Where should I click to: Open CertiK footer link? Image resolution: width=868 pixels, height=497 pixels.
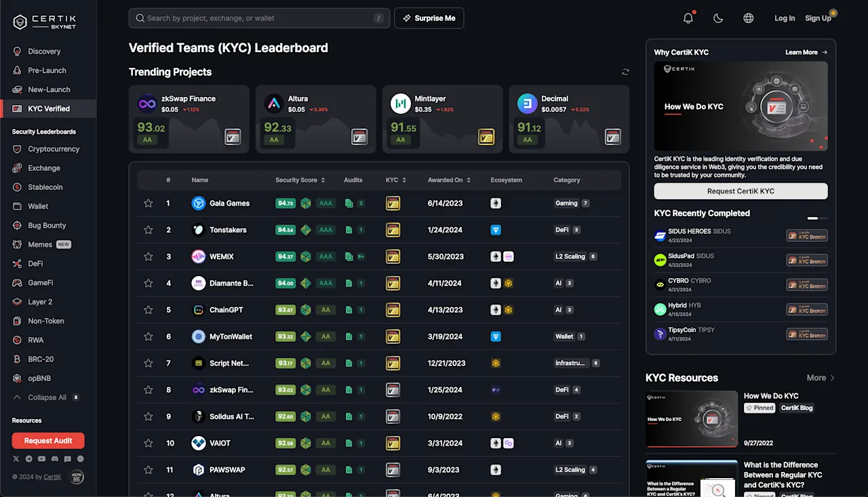pyautogui.click(x=52, y=477)
